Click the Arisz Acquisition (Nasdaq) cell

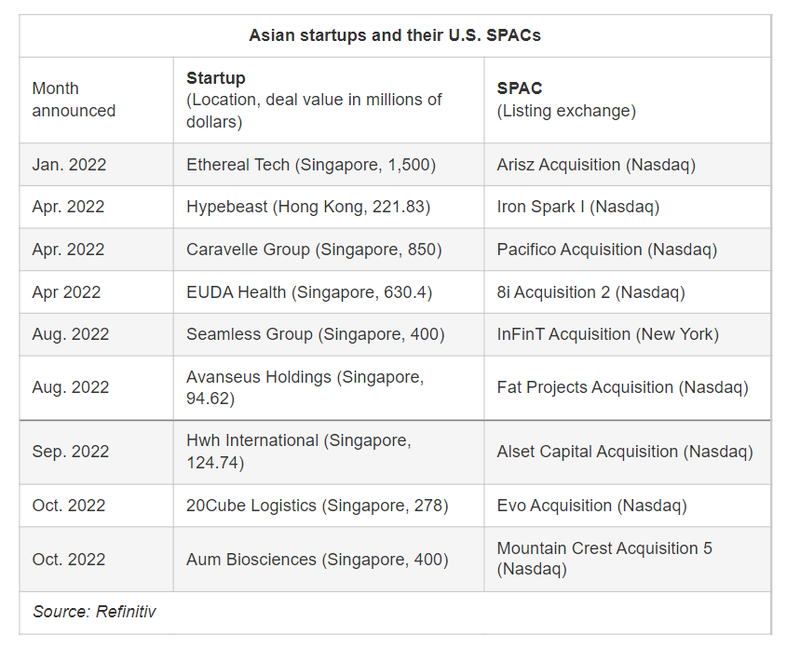tap(596, 164)
